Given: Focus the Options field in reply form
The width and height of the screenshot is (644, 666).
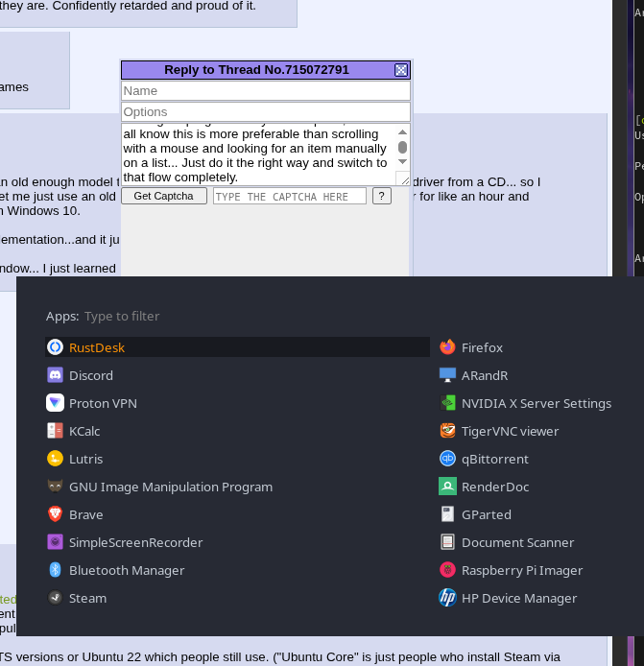Looking at the screenshot, I should (x=266, y=111).
